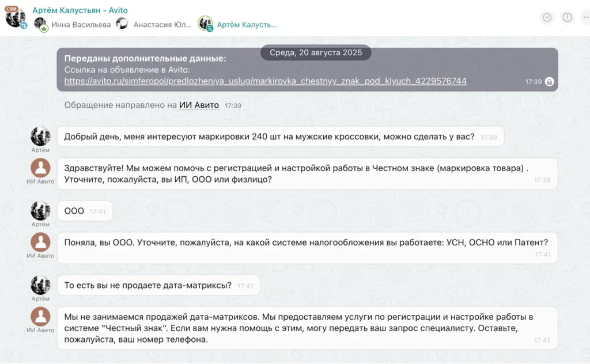Open the three-dots more options menu
Screen dimensions: 590x364
[585, 17]
